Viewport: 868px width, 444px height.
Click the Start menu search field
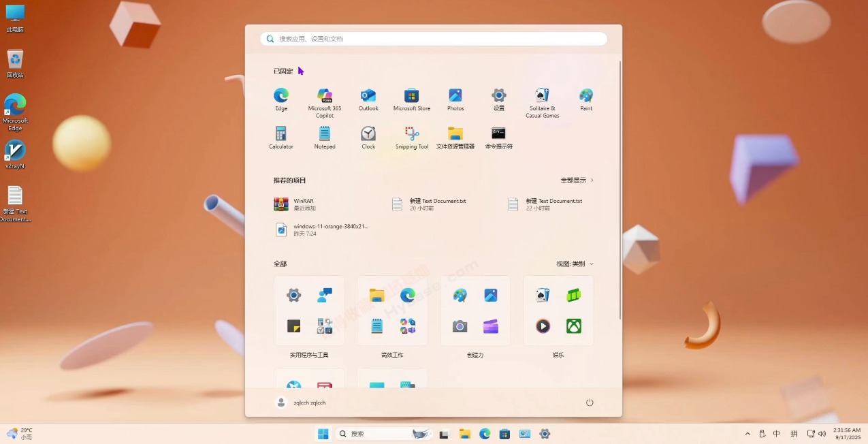pyautogui.click(x=434, y=39)
